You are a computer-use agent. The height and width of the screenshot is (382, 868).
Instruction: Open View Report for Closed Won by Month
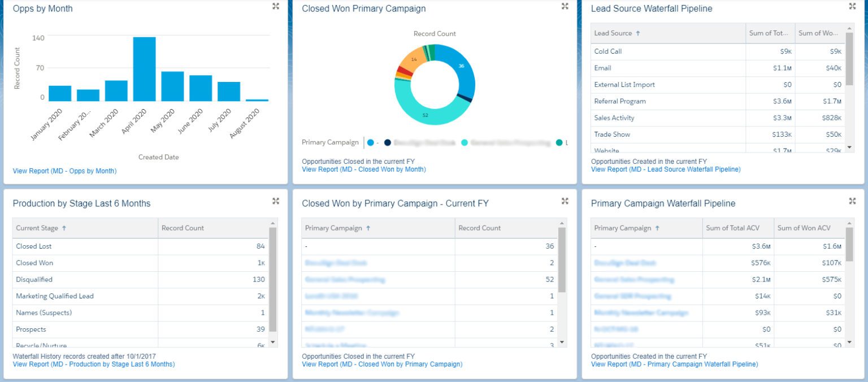(x=364, y=169)
